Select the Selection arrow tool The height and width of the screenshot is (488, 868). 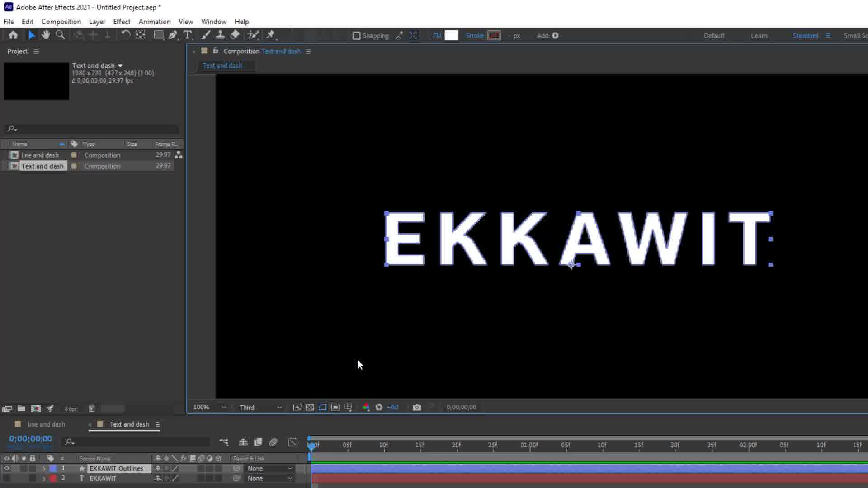click(x=31, y=35)
